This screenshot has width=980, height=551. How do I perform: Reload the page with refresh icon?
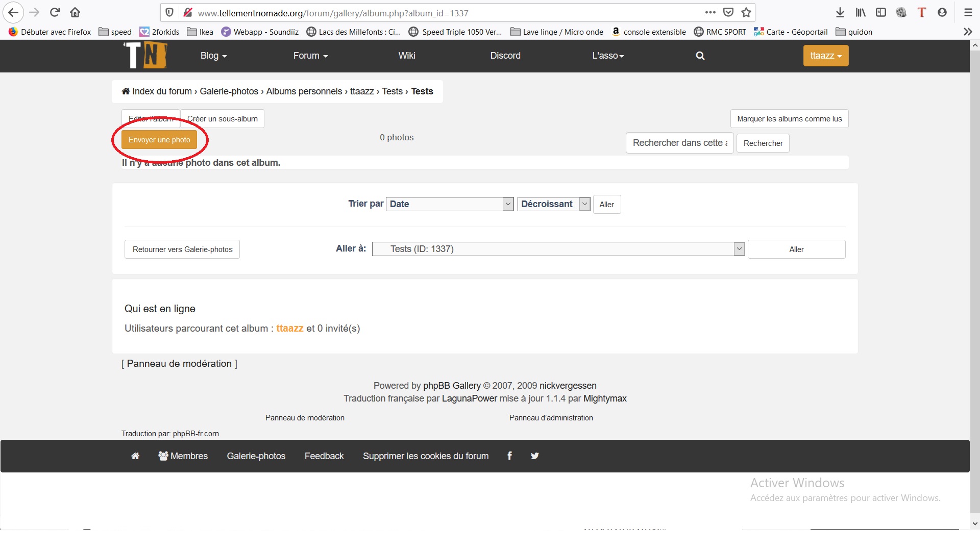click(55, 12)
